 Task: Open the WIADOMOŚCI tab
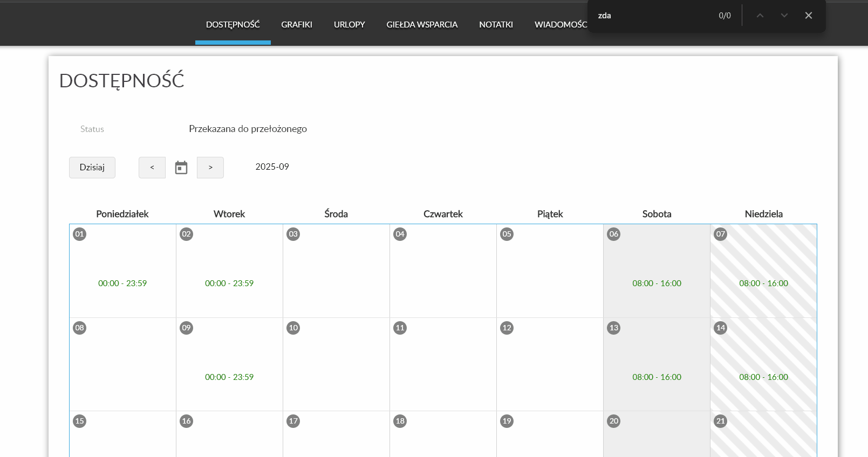coord(561,24)
